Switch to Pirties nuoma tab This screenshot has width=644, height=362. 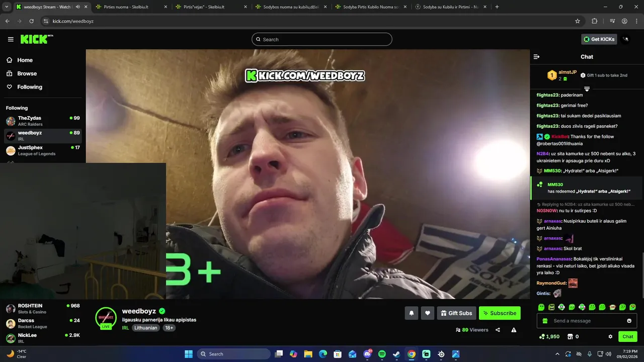coord(132,7)
